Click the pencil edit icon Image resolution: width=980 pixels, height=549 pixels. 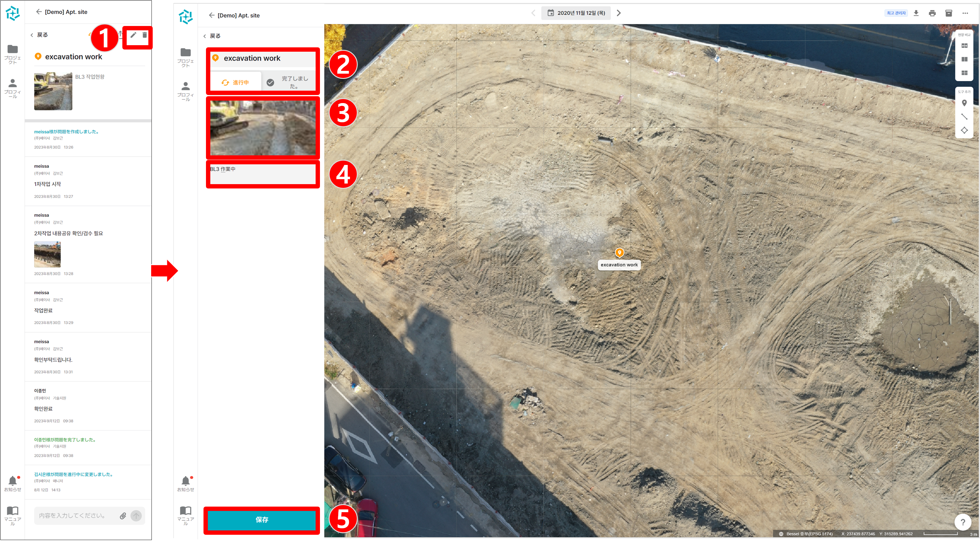pos(133,35)
